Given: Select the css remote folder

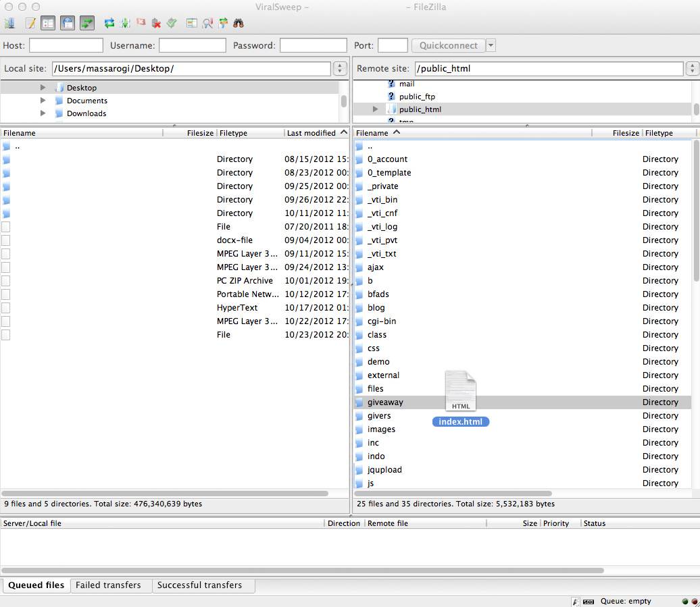Looking at the screenshot, I should tap(522, 348).
